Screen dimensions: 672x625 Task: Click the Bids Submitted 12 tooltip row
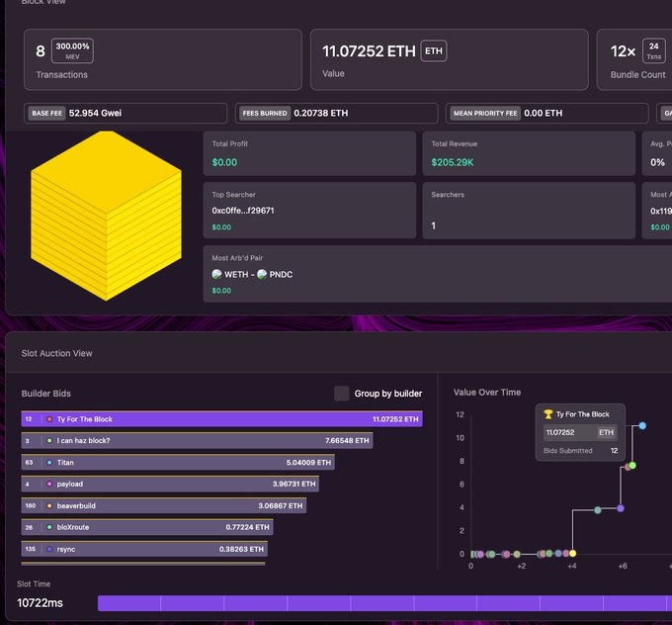coord(580,451)
